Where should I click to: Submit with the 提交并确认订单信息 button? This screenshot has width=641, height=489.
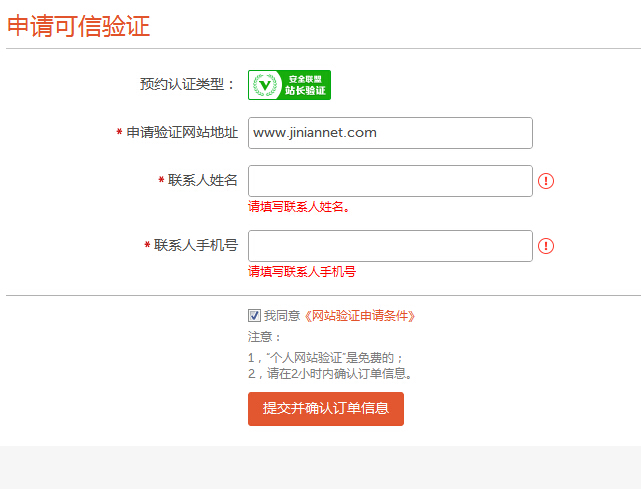[x=326, y=409]
